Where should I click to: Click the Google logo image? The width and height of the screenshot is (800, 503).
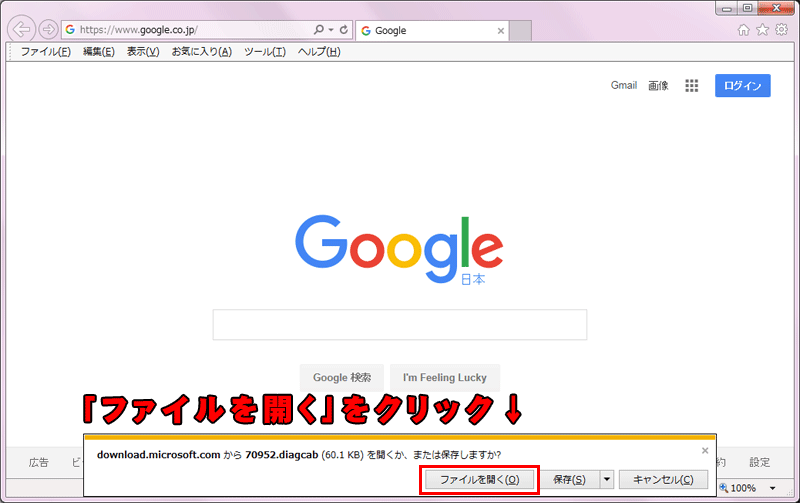pyautogui.click(x=399, y=249)
